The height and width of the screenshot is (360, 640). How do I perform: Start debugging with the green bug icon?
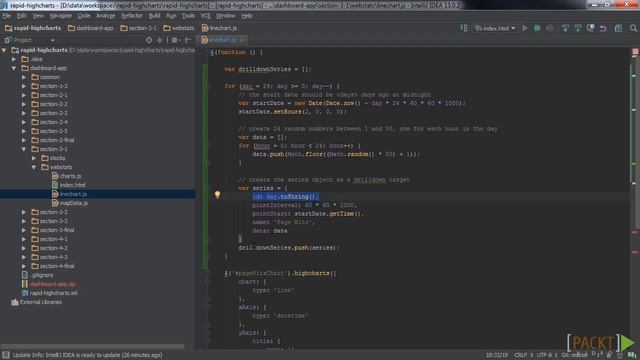537,28
